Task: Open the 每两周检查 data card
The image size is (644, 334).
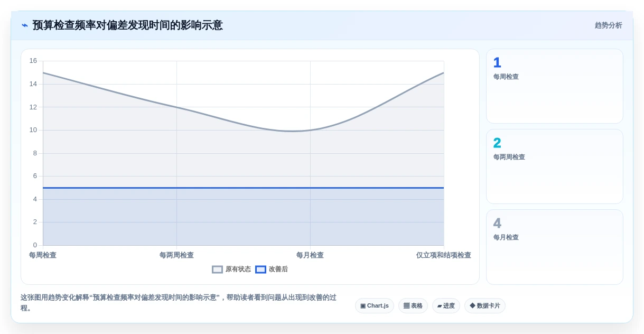Action: (555, 166)
